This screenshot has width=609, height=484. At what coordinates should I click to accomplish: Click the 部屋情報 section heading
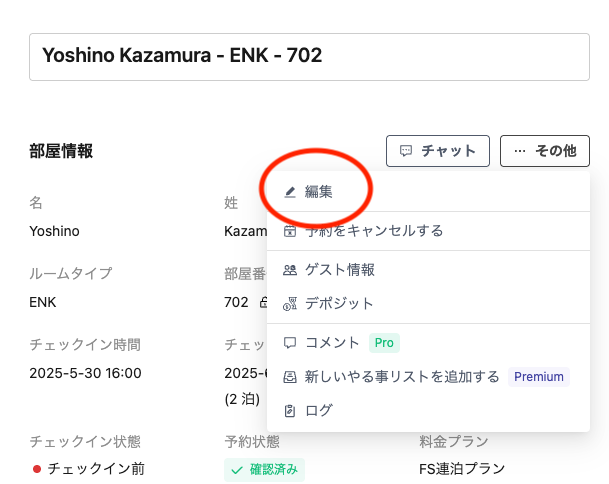point(61,151)
